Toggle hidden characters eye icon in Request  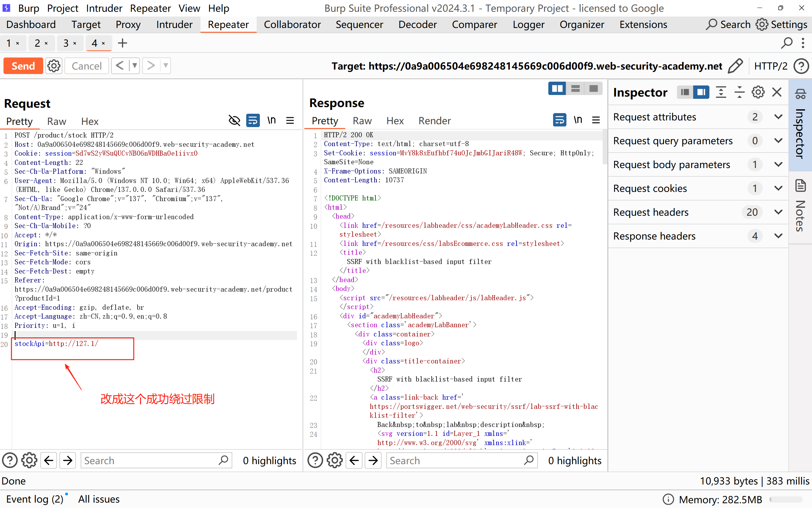234,120
